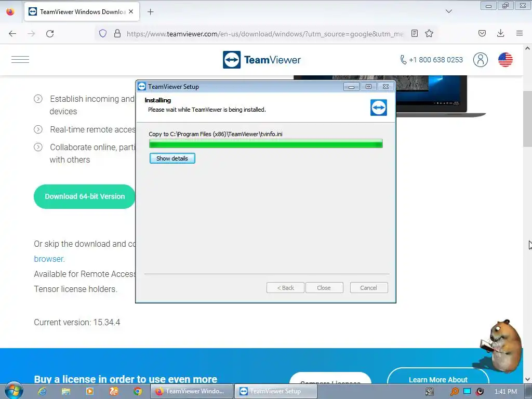The height and width of the screenshot is (399, 532).
Task: Click the green installation progress bar
Action: pyautogui.click(x=266, y=144)
